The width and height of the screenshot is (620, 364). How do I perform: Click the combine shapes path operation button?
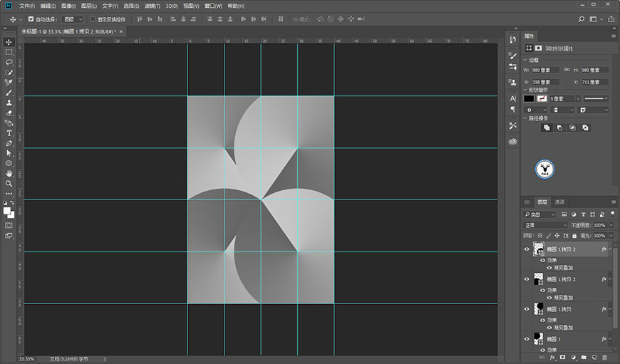[547, 128]
